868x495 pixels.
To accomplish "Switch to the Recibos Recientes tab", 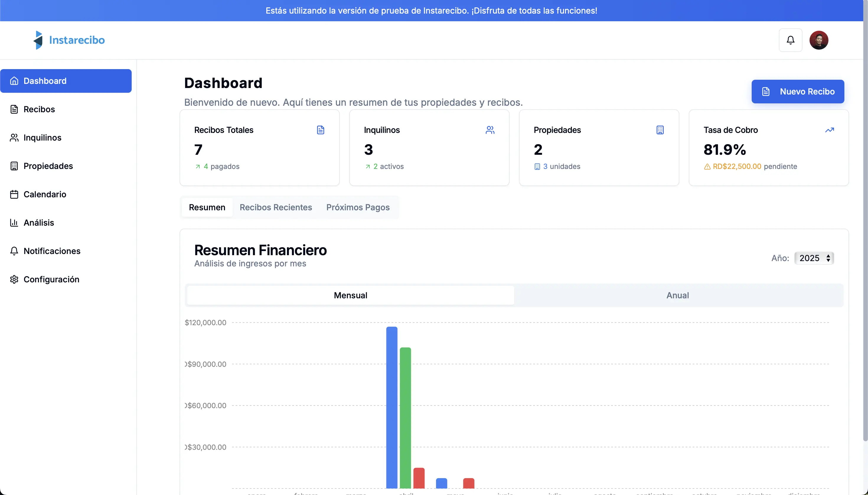I will [x=276, y=207].
